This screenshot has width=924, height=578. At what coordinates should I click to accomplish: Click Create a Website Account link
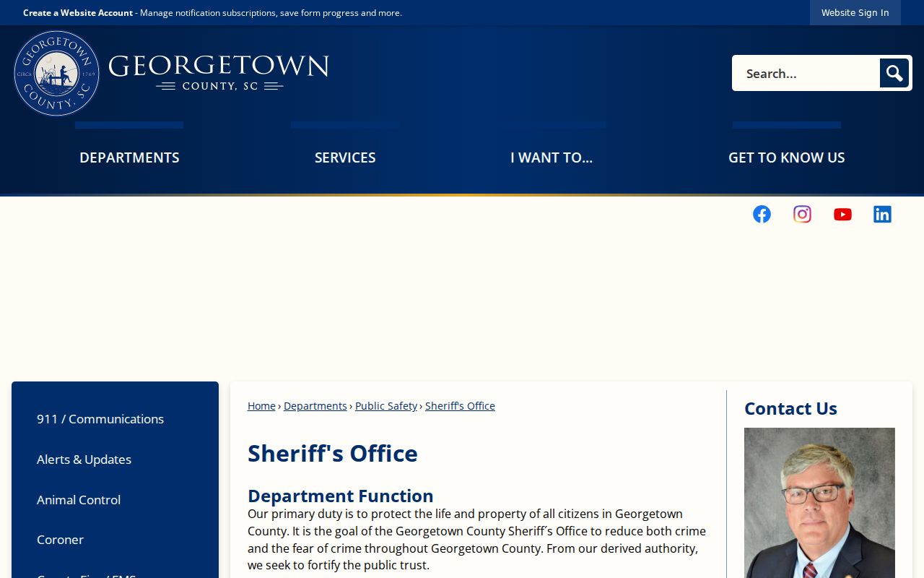78,13
